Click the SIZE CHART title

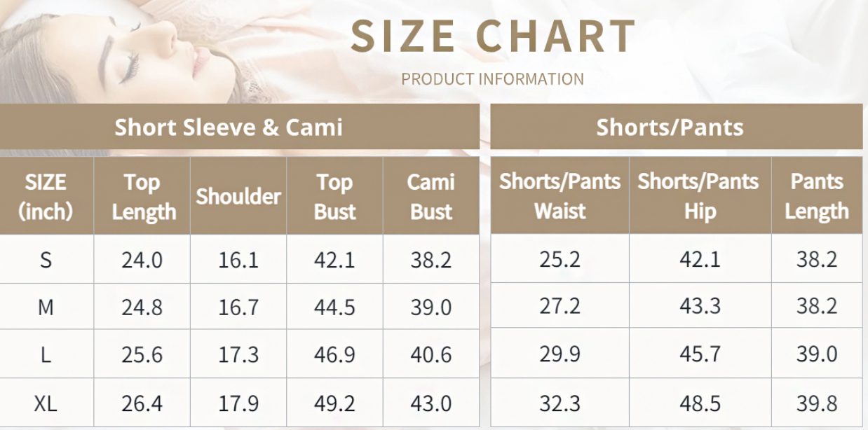tap(493, 36)
